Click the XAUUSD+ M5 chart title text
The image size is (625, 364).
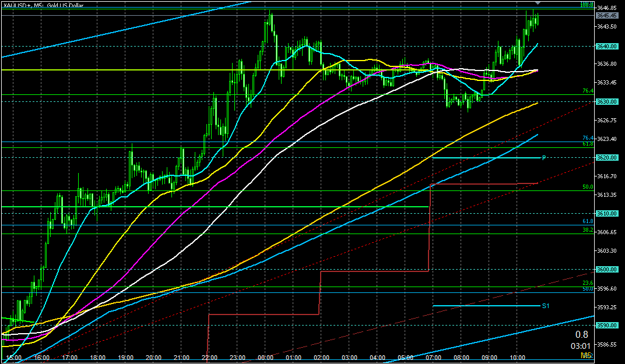(44, 5)
